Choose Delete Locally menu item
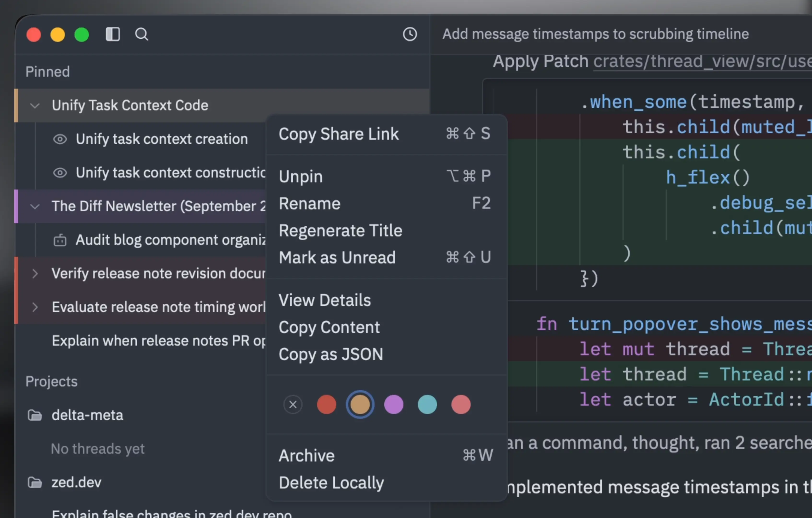 (x=387, y=483)
